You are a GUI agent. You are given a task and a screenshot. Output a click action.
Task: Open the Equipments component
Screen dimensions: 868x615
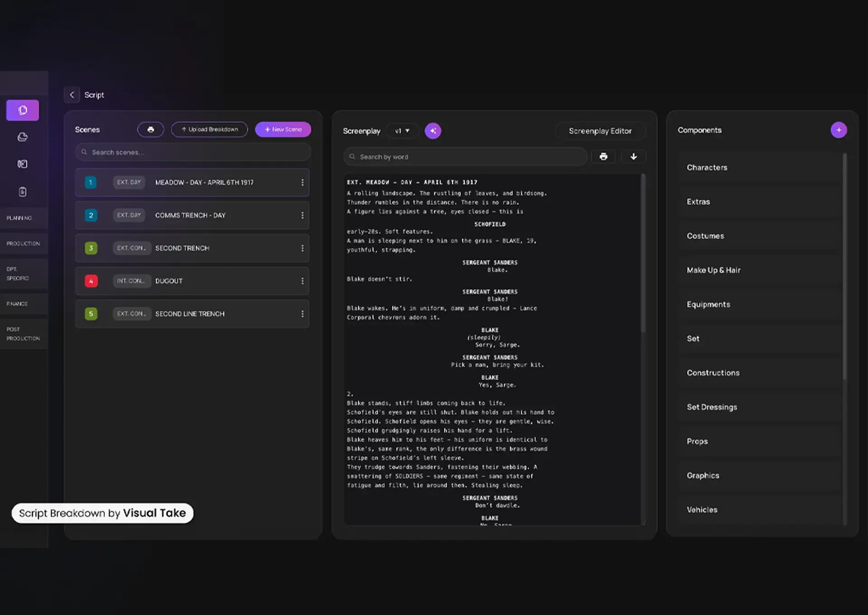(759, 304)
